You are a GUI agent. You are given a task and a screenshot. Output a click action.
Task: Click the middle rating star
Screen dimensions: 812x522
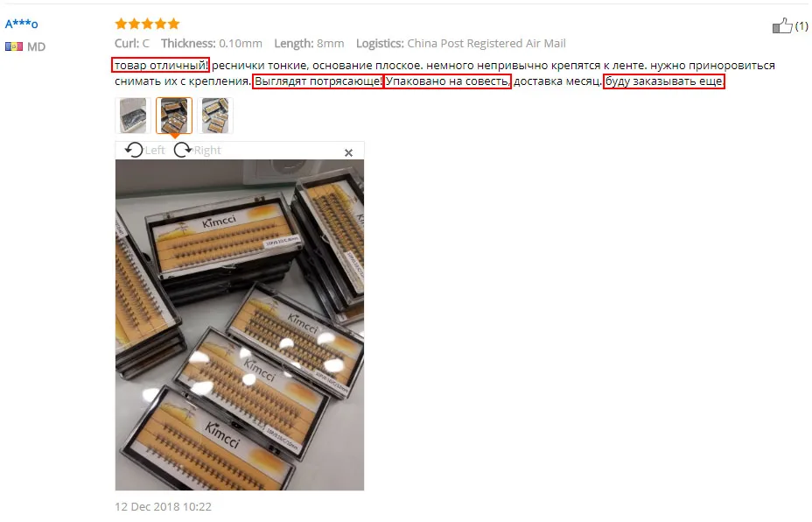(x=147, y=24)
